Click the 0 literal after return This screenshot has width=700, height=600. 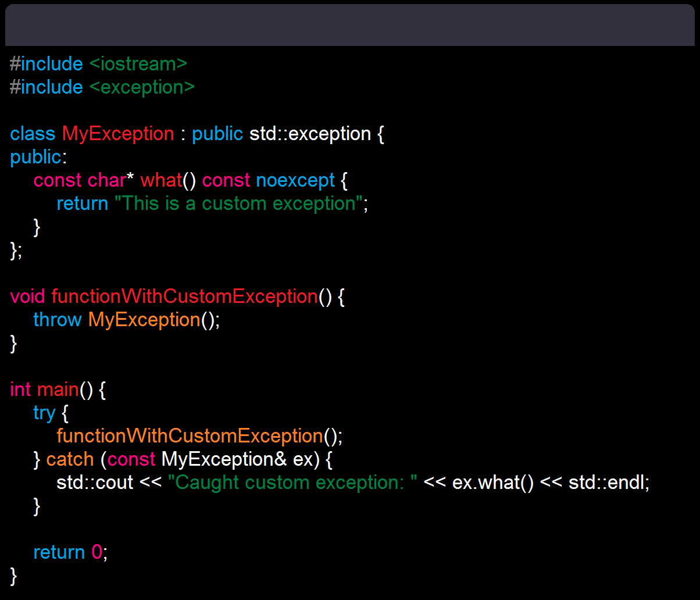pos(97,552)
